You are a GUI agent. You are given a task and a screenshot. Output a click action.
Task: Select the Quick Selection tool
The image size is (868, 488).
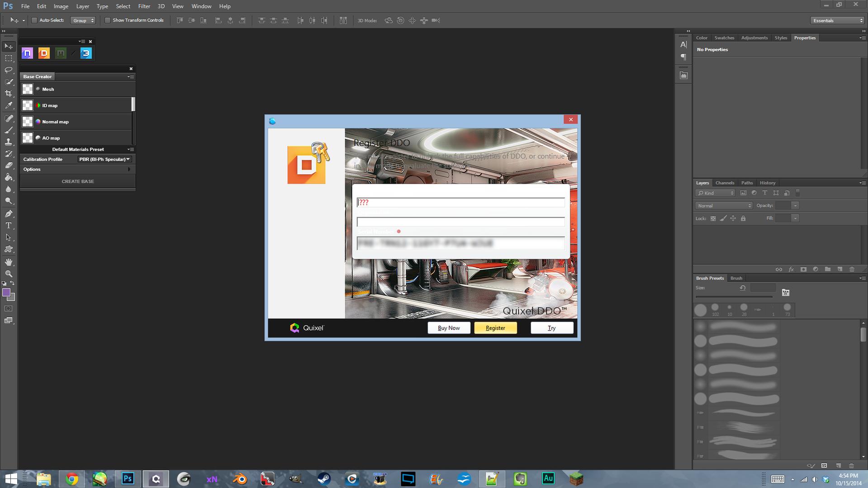tap(9, 82)
